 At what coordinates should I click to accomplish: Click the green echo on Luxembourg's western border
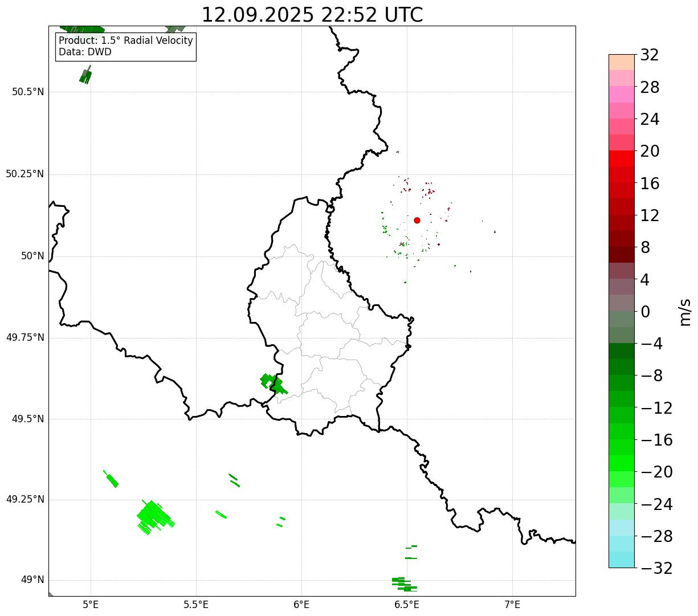coord(273,383)
